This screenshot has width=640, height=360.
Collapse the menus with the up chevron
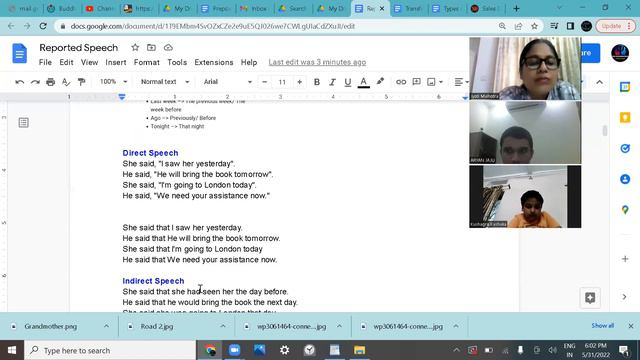click(x=599, y=82)
